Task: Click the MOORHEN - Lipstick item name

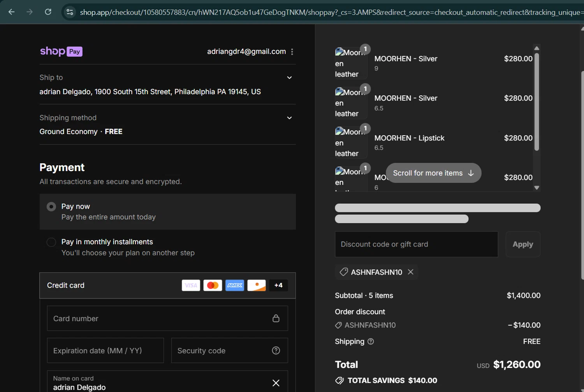Action: (409, 138)
